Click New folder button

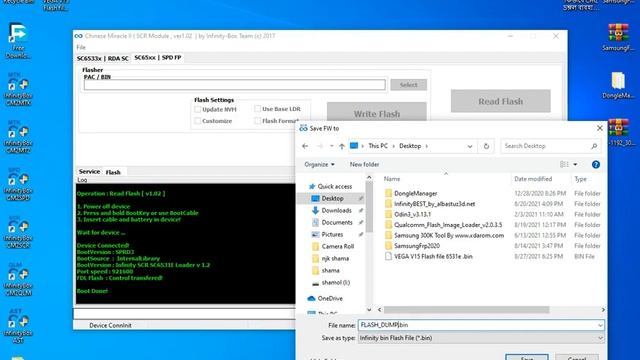pos(364,164)
